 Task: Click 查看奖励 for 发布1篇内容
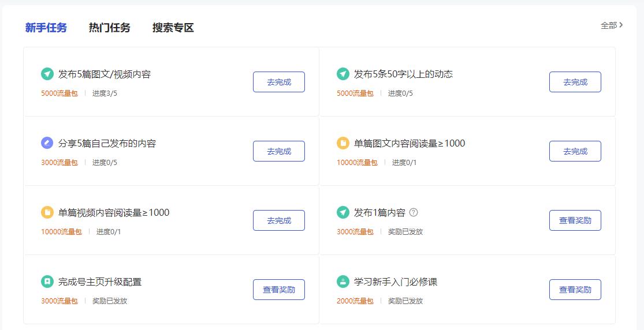[575, 220]
